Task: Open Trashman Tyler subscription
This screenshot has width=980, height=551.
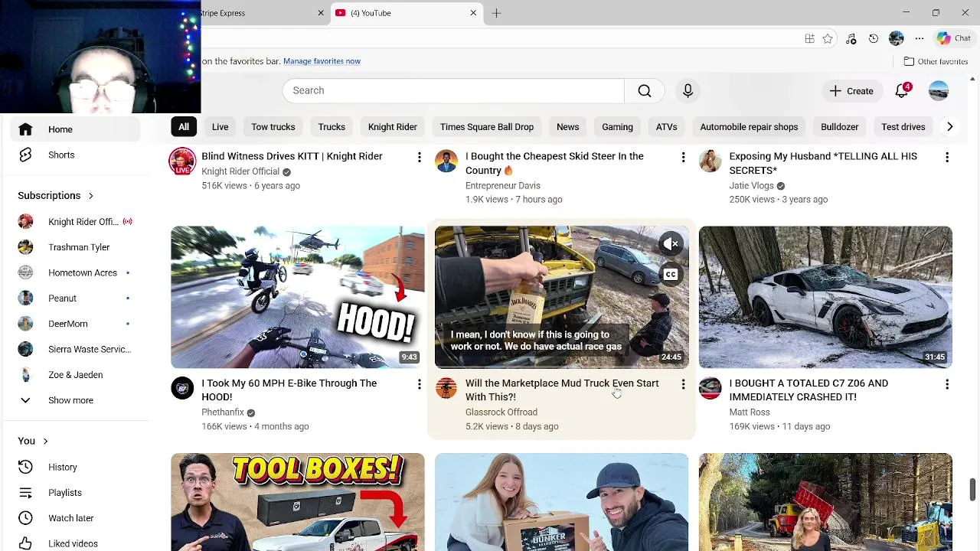Action: pos(75,247)
